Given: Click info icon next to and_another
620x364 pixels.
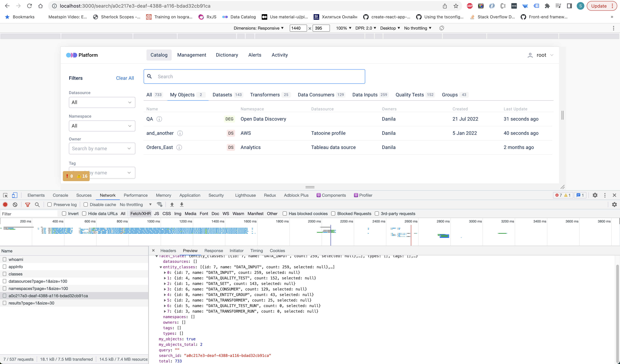Looking at the screenshot, I should click(180, 133).
